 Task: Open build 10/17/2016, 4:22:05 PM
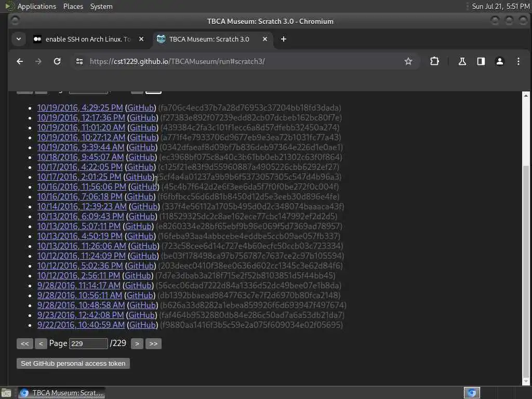pyautogui.click(x=79, y=167)
